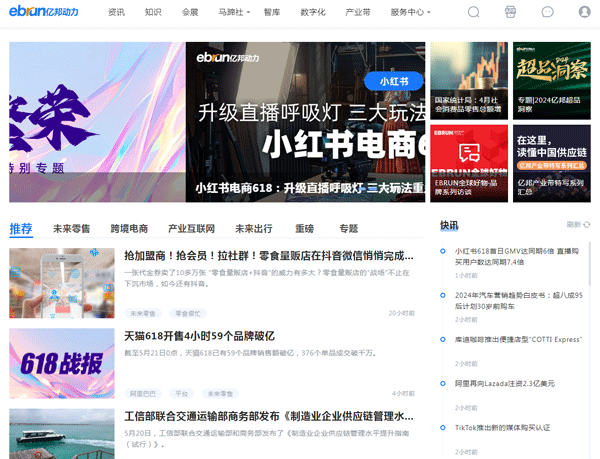Viewport: 600px width, 459px height.
Task: Open the 国家统计局 4月社会消费品 card
Action: coord(469,81)
